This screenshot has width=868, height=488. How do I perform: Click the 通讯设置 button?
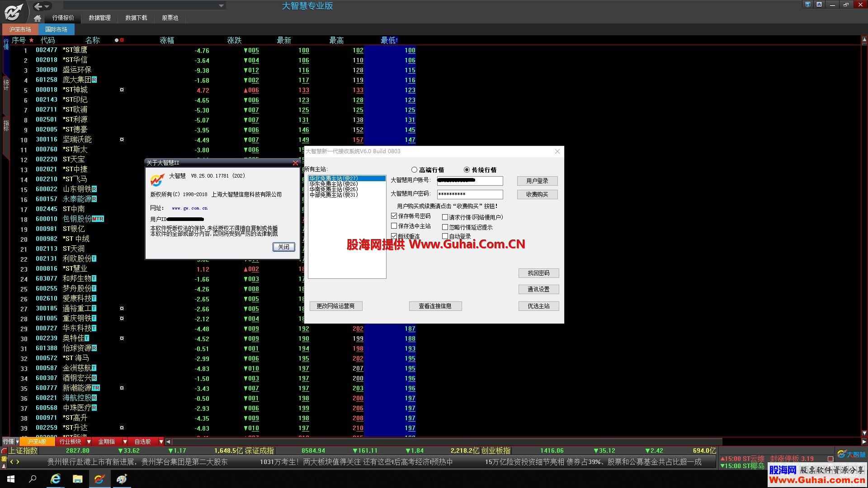[538, 289]
